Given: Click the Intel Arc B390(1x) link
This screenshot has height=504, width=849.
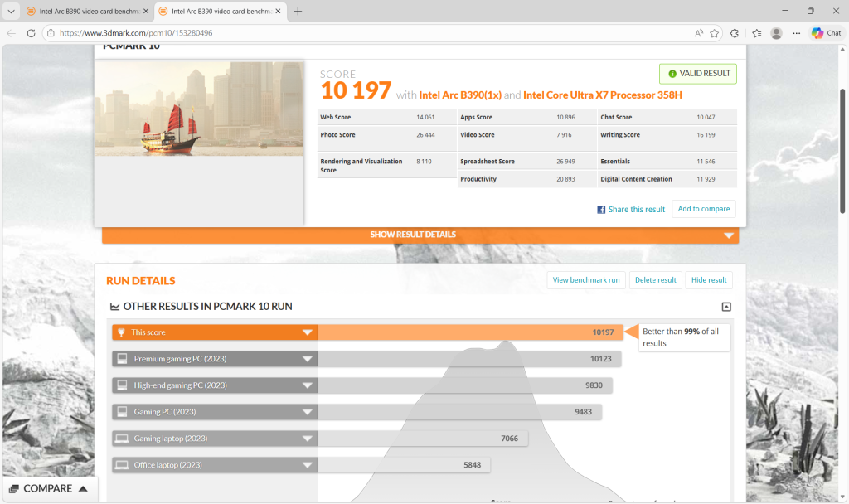Looking at the screenshot, I should point(460,94).
